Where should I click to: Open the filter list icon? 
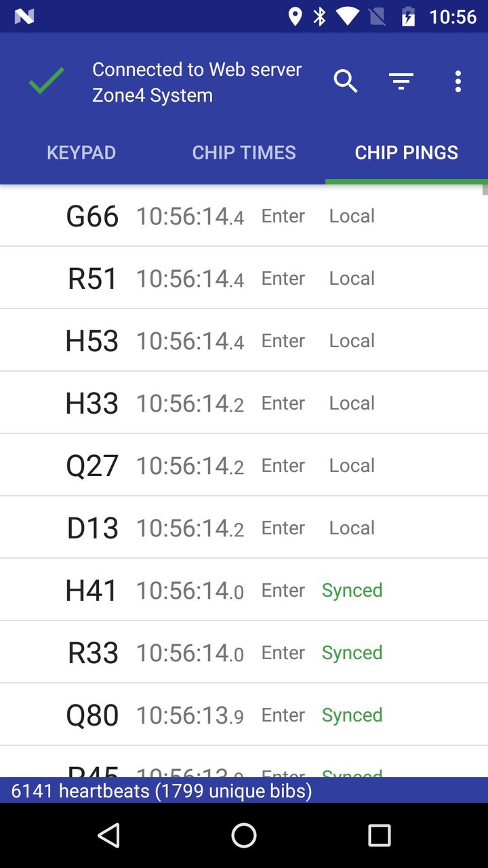(401, 82)
